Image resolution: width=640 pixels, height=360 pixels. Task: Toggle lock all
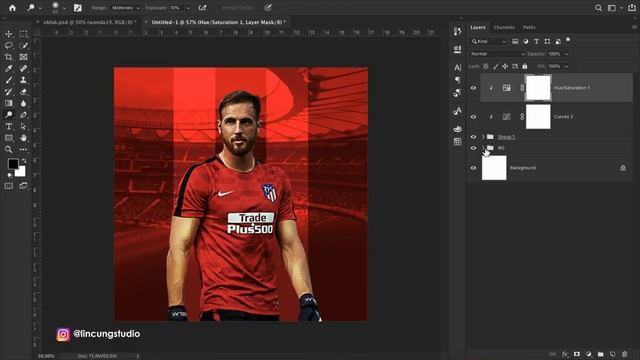tap(525, 66)
